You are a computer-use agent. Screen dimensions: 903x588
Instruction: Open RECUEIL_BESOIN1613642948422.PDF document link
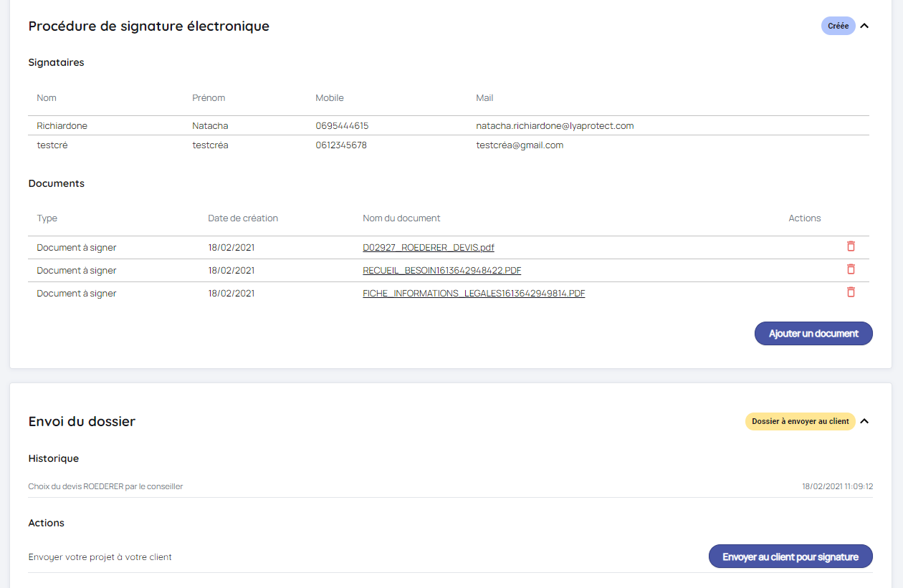coord(441,271)
